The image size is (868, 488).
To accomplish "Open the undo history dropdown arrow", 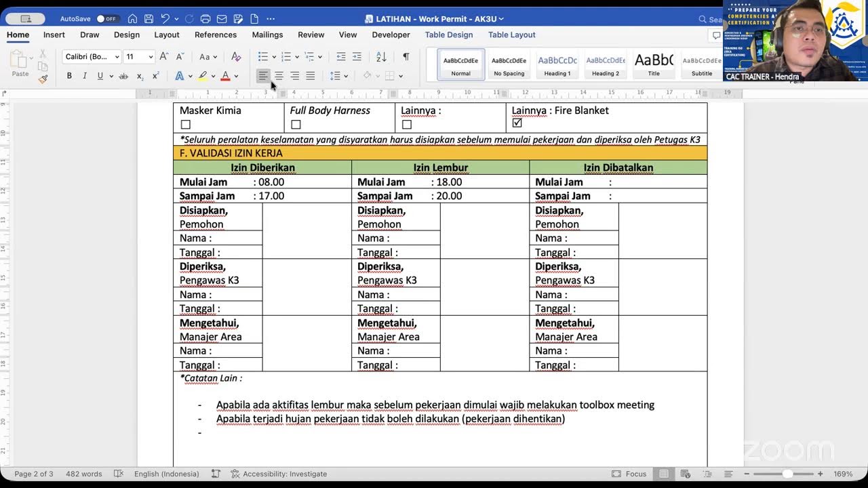I will click(176, 19).
